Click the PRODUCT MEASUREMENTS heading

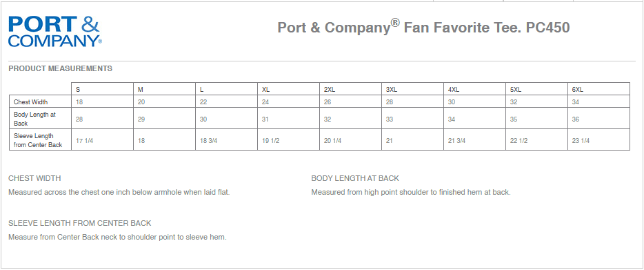(x=61, y=69)
